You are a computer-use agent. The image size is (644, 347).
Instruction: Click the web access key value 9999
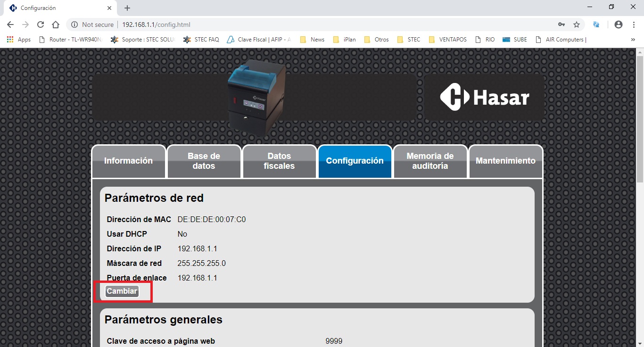[x=334, y=341]
